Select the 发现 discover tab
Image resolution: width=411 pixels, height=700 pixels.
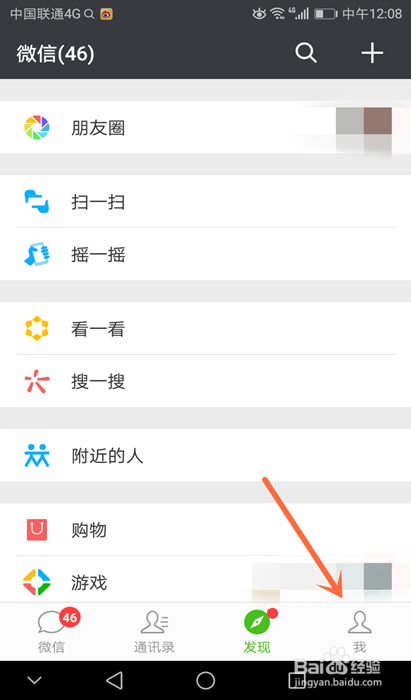coord(257,632)
